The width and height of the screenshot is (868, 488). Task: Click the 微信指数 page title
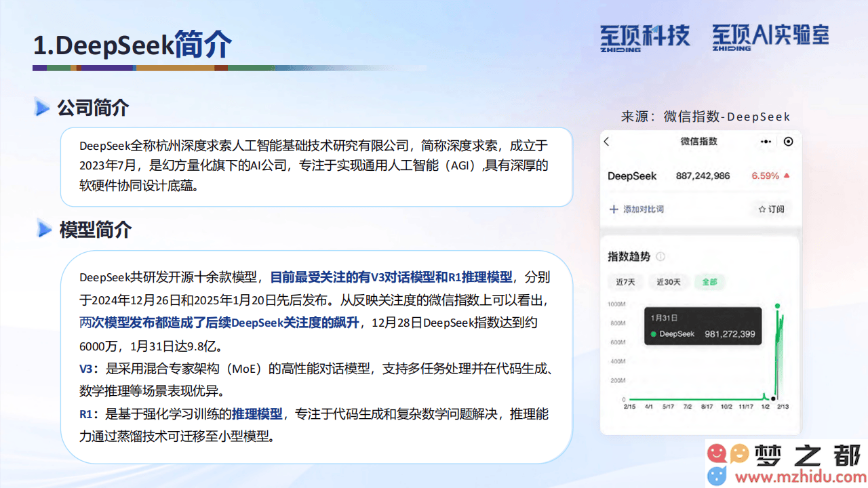698,142
